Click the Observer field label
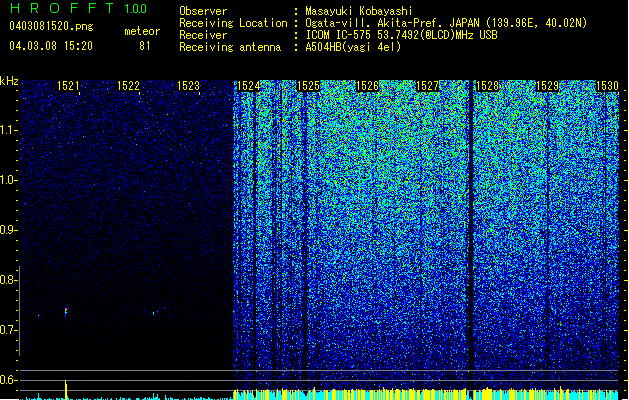Image resolution: width=629 pixels, height=400 pixels. pyautogui.click(x=203, y=11)
